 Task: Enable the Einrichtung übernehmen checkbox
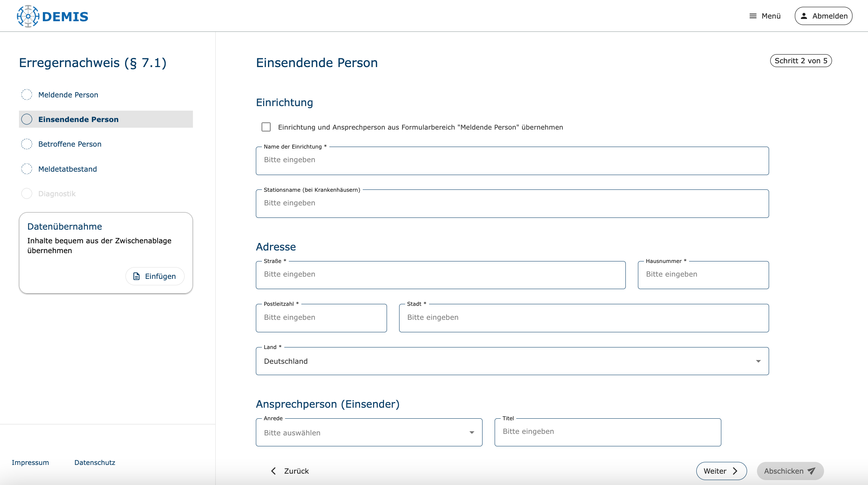[x=266, y=127]
